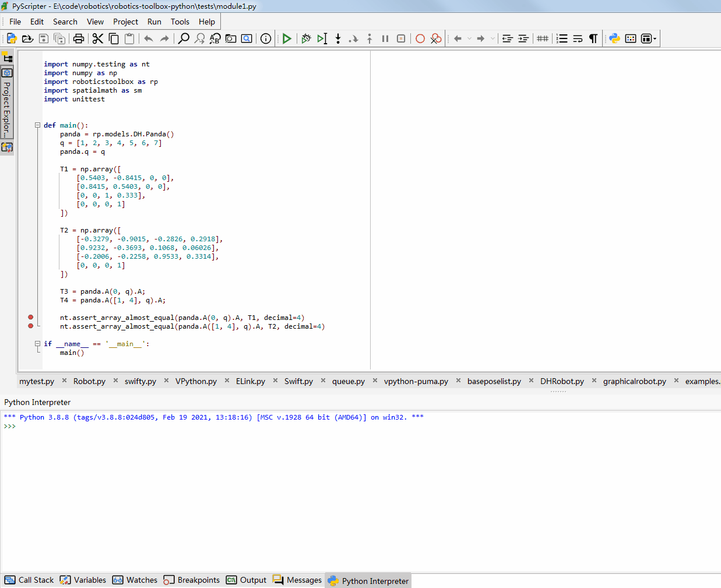
Task: Run the script with the green Run icon
Action: (x=286, y=38)
